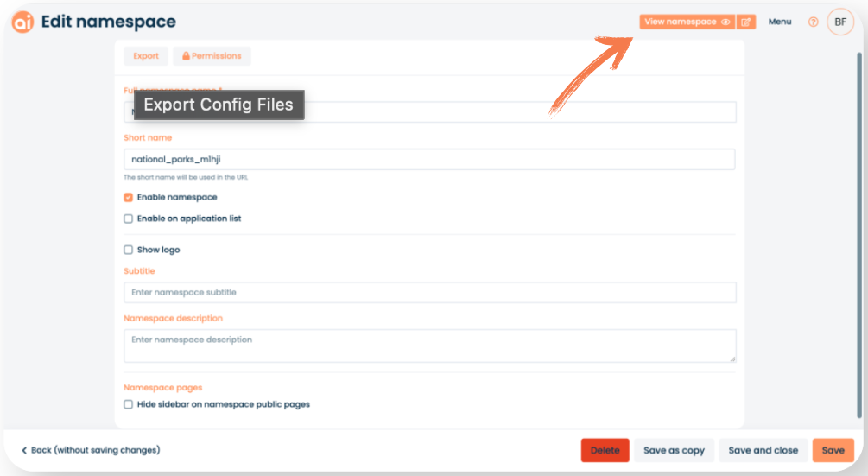Click the Export tab button
868x476 pixels.
pyautogui.click(x=146, y=56)
